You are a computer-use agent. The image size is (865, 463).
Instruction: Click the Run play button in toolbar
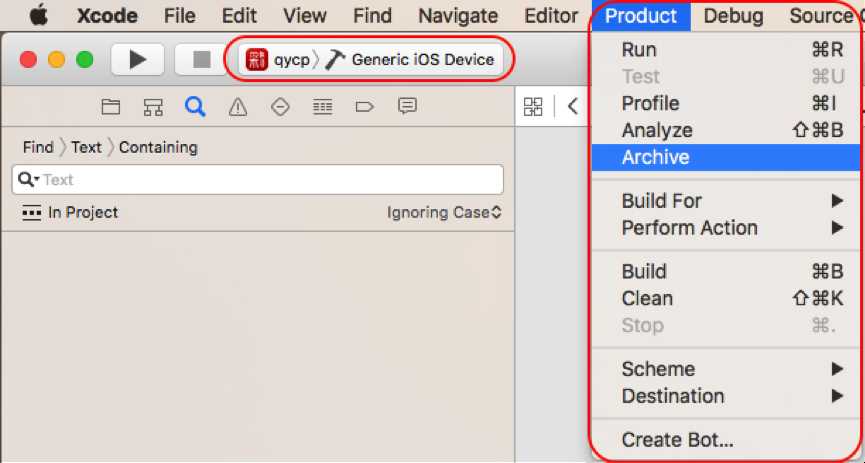click(x=137, y=59)
